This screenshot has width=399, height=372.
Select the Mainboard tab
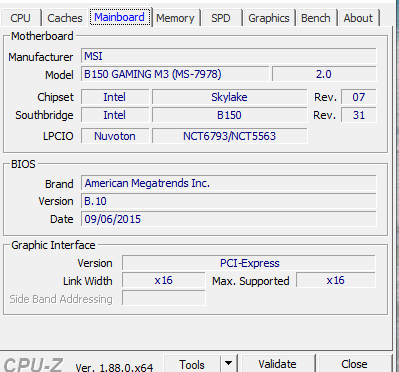120,17
